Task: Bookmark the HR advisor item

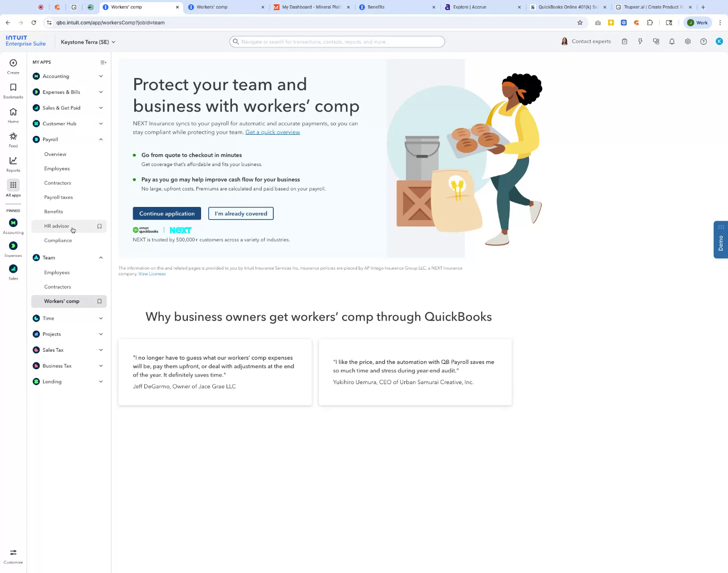Action: tap(99, 226)
